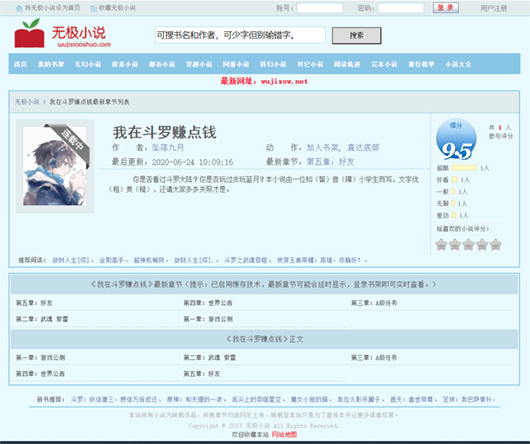The image size is (530, 444).
Task: Open author link 坠落九月
Action: (x=168, y=148)
